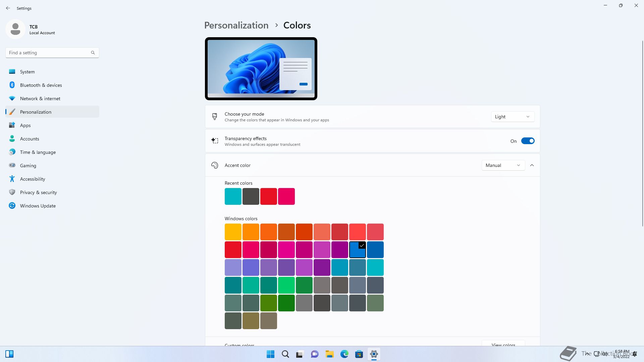This screenshot has height=362, width=644.
Task: Select the checked blue Windows color
Action: click(x=358, y=250)
